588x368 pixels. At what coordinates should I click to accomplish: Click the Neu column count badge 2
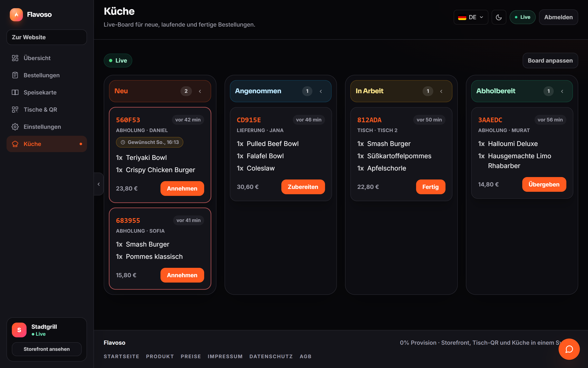(x=186, y=91)
